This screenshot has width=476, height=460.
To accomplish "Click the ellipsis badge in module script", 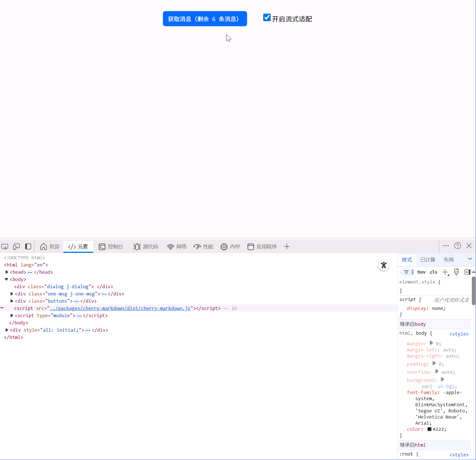I will click(x=79, y=316).
